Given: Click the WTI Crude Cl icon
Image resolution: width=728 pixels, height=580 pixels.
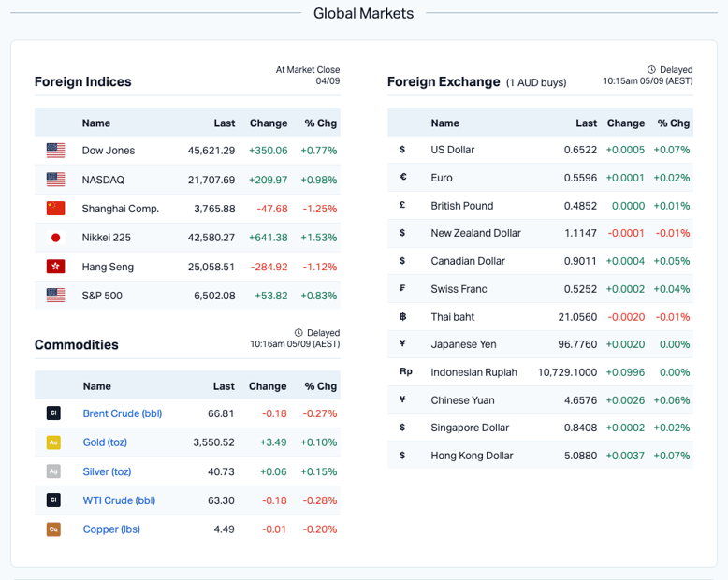Looking at the screenshot, I should point(53,500).
